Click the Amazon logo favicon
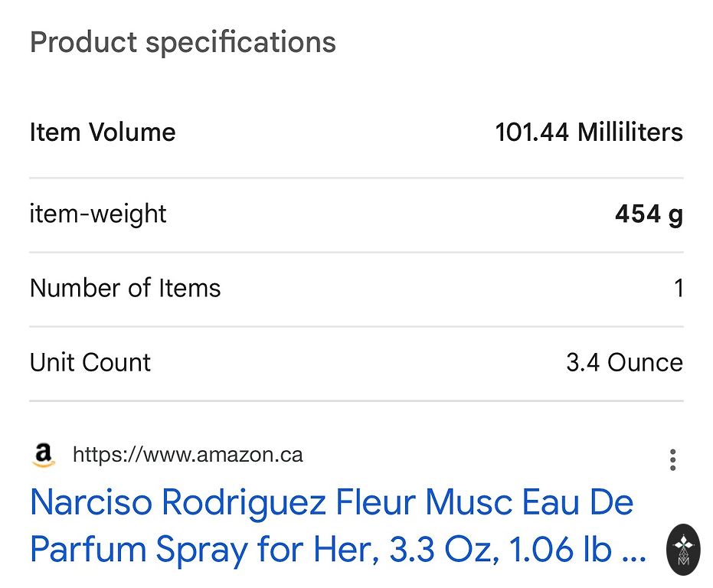713x588 pixels. click(44, 456)
